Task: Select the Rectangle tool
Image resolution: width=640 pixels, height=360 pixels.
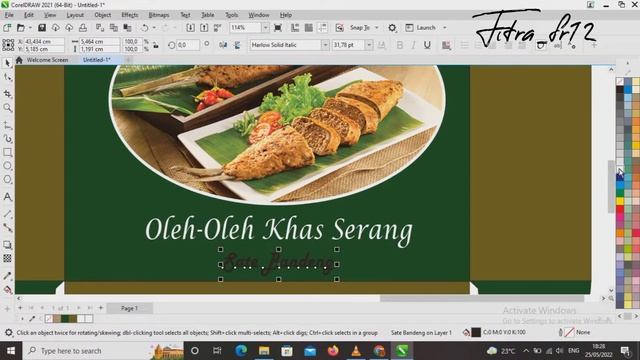Action: [7, 152]
